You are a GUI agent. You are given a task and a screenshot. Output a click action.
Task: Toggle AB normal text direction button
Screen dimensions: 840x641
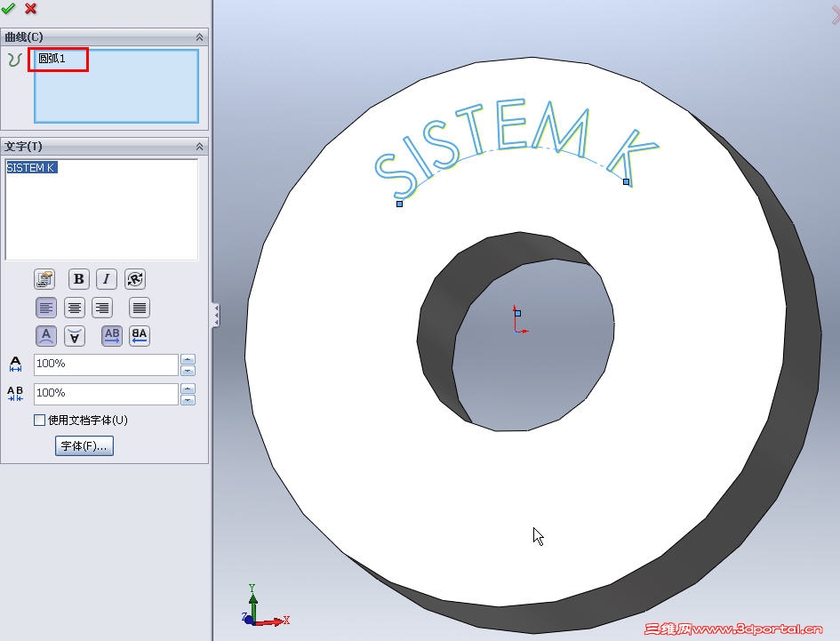tap(112, 336)
